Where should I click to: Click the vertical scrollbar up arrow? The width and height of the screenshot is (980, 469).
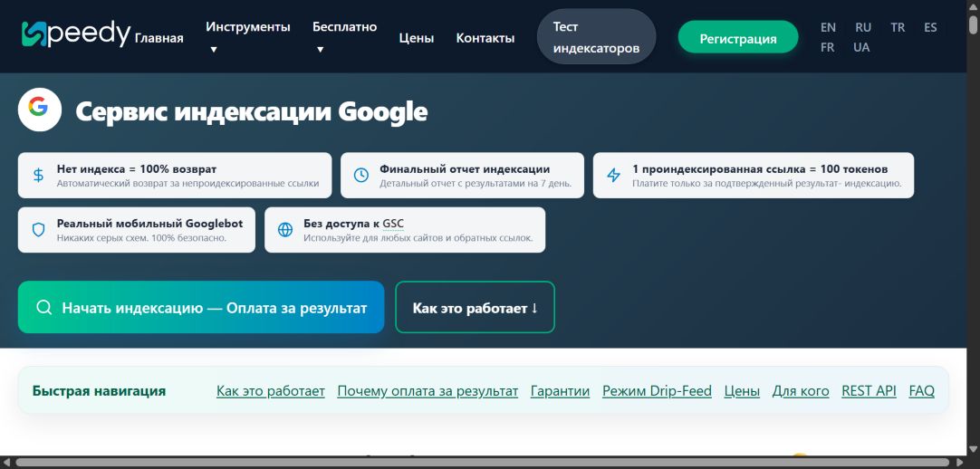(x=974, y=5)
